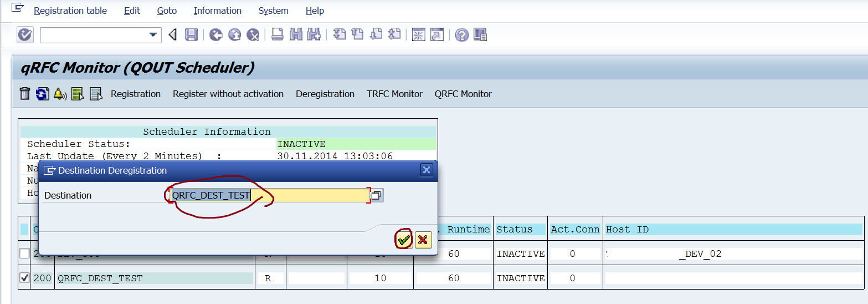Click the scheduler status INACTIVE value
Image resolution: width=868 pixels, height=304 pixels.
click(356, 144)
